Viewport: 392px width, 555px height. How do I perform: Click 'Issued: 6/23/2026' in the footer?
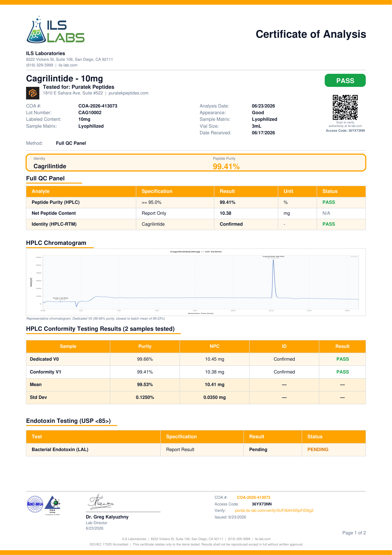tap(230, 517)
